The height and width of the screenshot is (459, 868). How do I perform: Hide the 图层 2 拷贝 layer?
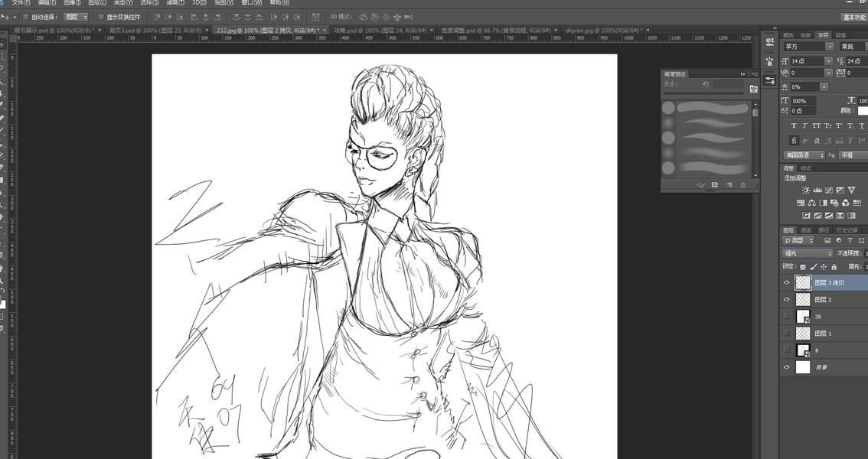787,282
